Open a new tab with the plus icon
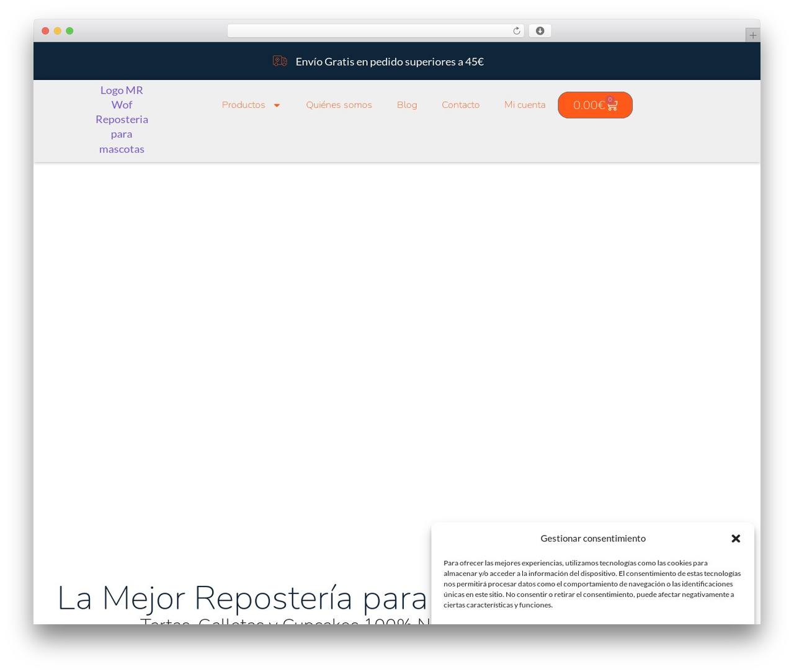 tap(752, 35)
